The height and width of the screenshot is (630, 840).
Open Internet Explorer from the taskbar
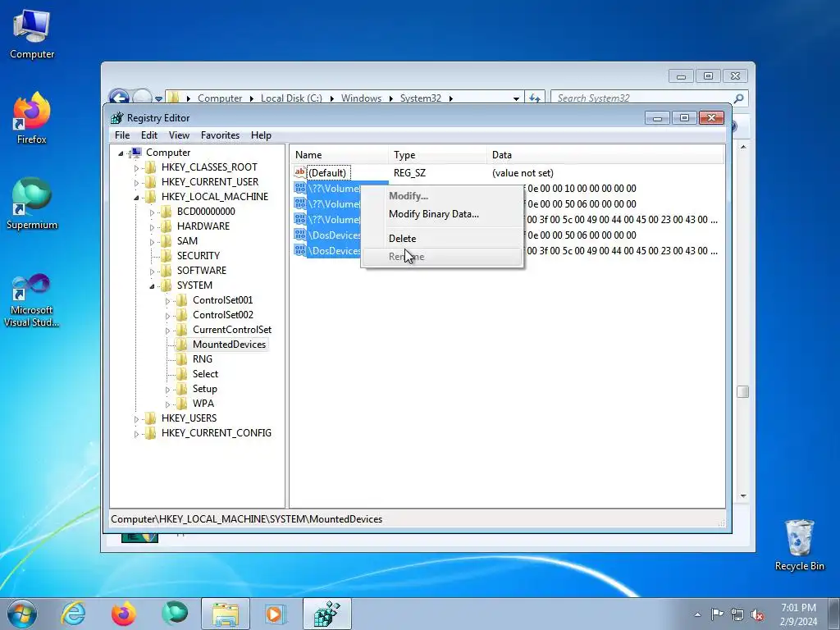tap(72, 614)
